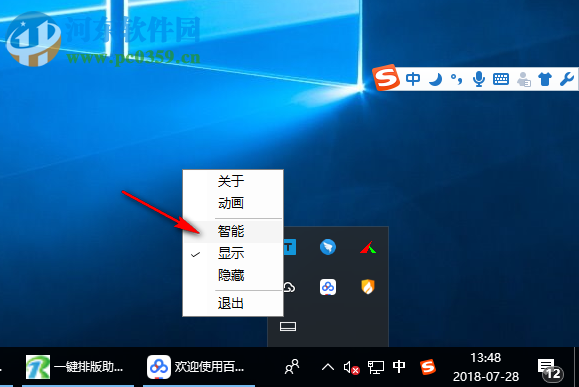Toggle the 中 Chinese/English mode on the Sogou toolbar
The width and height of the screenshot is (579, 387).
(x=413, y=79)
